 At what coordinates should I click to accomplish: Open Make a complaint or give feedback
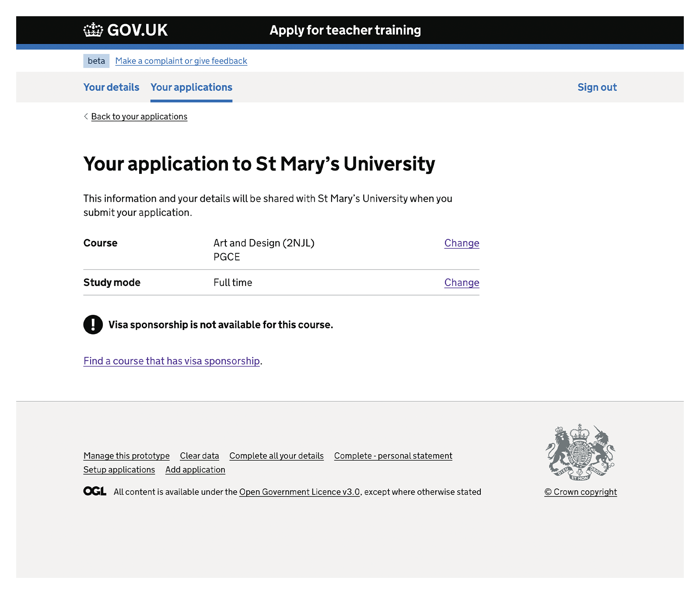click(181, 61)
